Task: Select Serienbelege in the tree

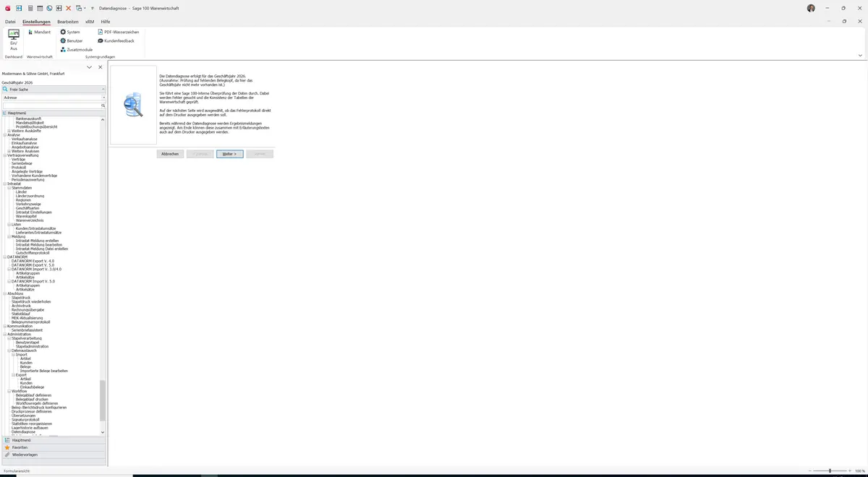Action: coord(22,163)
